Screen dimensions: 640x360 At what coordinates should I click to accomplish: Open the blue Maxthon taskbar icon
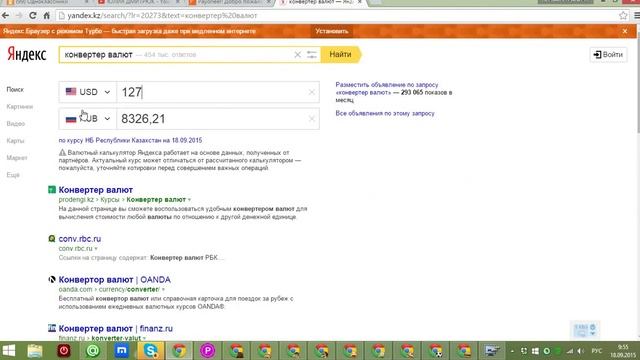click(122, 351)
